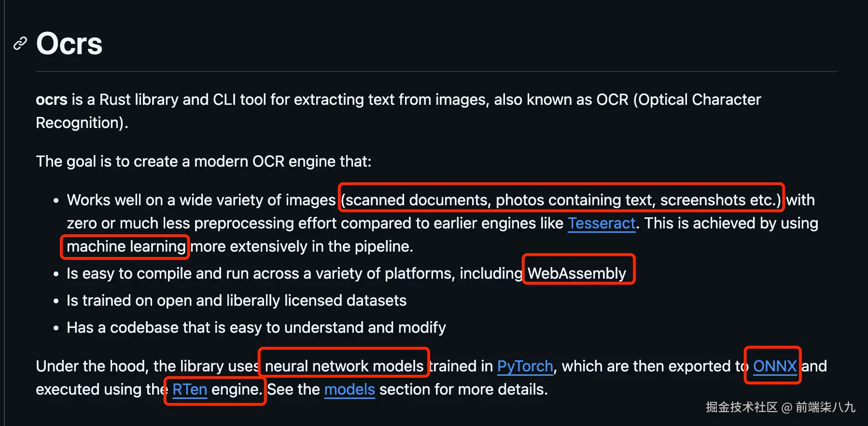Click the modern OCR engine goal sentence

click(204, 161)
